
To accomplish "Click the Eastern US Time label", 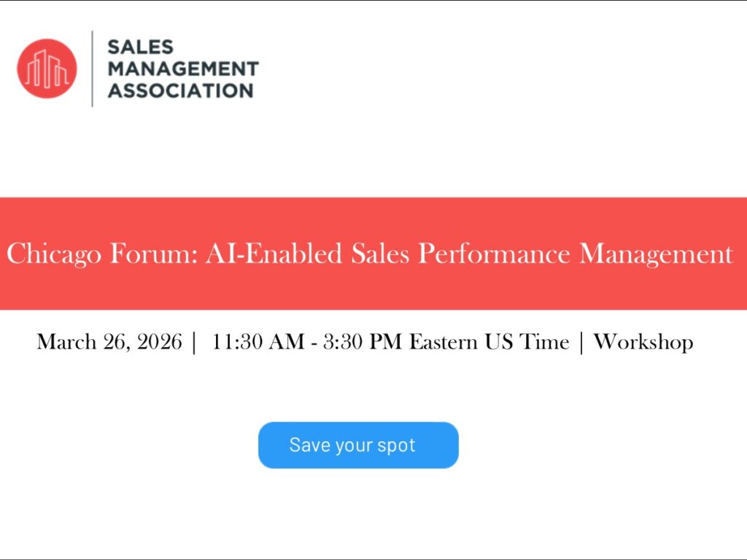I will click(x=489, y=341).
